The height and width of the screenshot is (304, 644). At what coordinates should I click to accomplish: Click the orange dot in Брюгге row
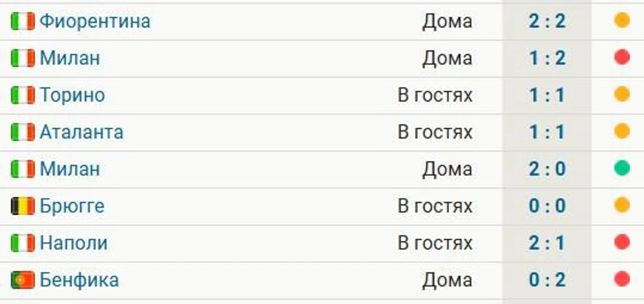click(622, 205)
